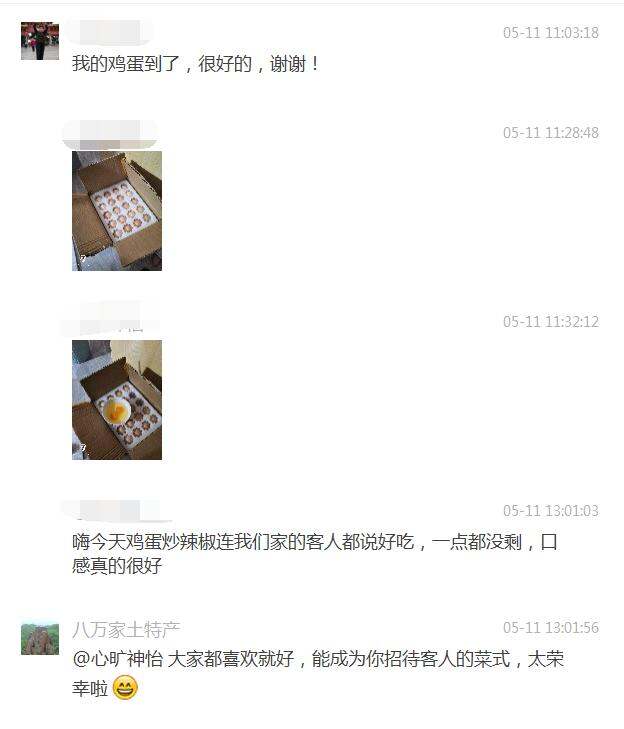Select the second line 感真的很好

(117, 566)
